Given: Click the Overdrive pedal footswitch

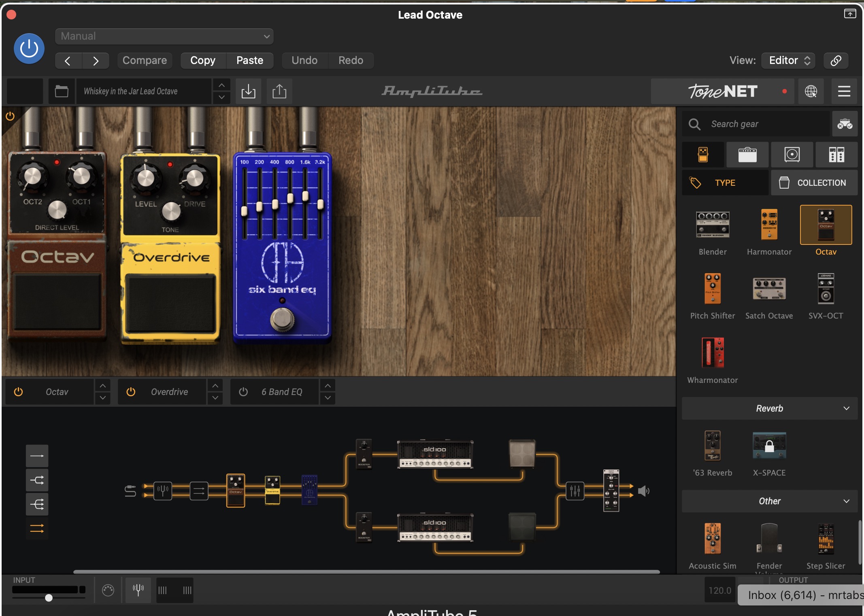Looking at the screenshot, I should 170,304.
